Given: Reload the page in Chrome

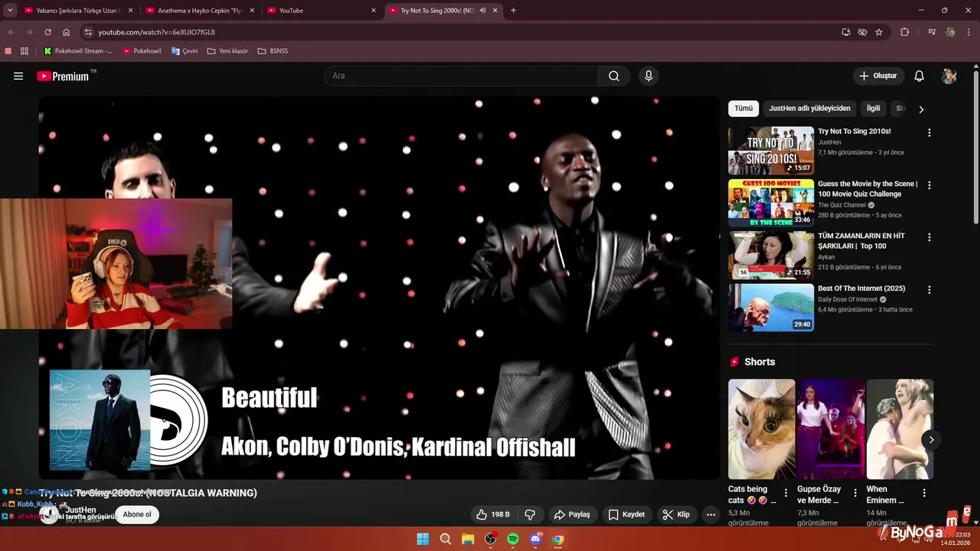Looking at the screenshot, I should 47,32.
